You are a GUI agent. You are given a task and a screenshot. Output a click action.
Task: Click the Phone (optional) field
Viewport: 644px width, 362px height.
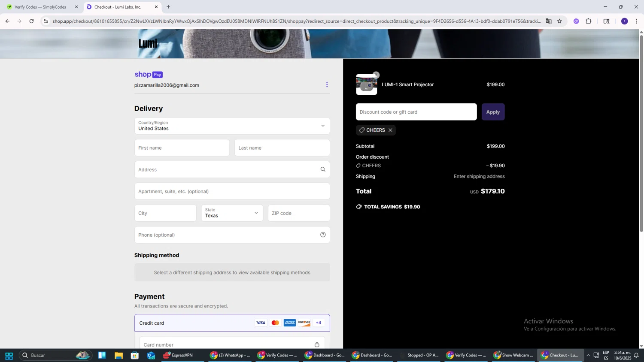tap(232, 235)
